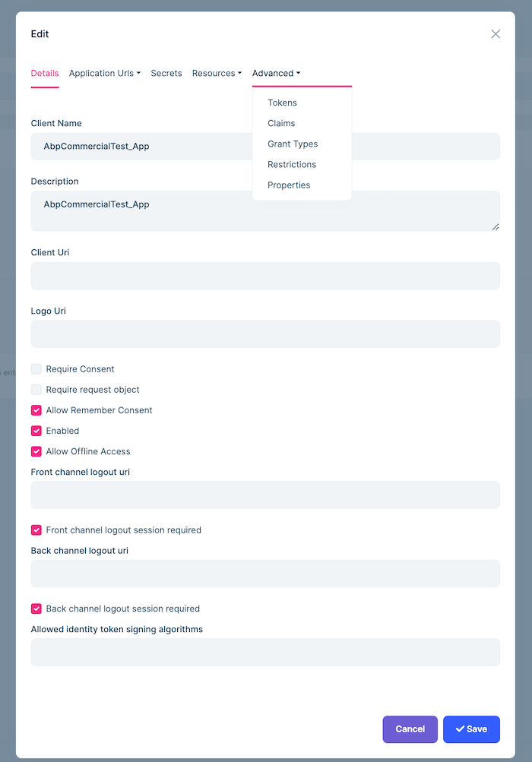Uncheck Front channel logout session required
This screenshot has height=762, width=532.
[x=35, y=530]
